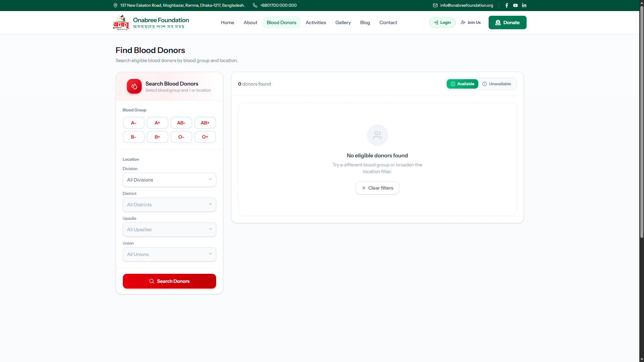
Task: Click the envelope icon beside the email address
Action: [435, 5]
